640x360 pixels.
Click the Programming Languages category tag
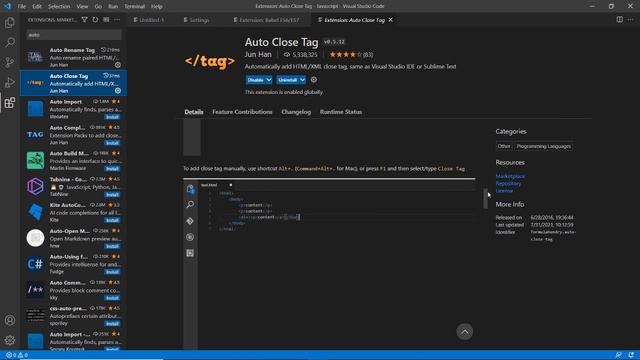click(x=543, y=146)
